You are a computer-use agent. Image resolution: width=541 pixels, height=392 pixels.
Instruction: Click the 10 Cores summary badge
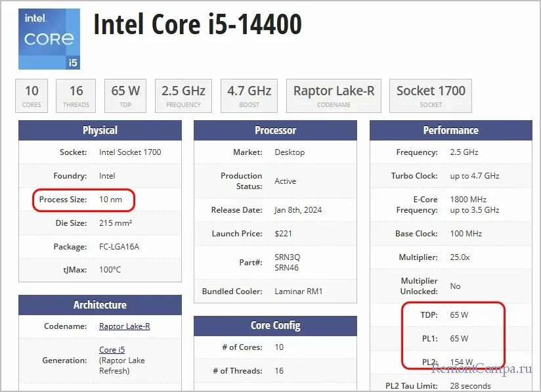coord(32,95)
